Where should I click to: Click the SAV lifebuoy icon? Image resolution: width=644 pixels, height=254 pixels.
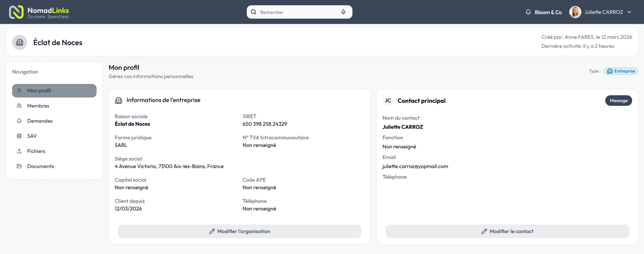click(19, 136)
